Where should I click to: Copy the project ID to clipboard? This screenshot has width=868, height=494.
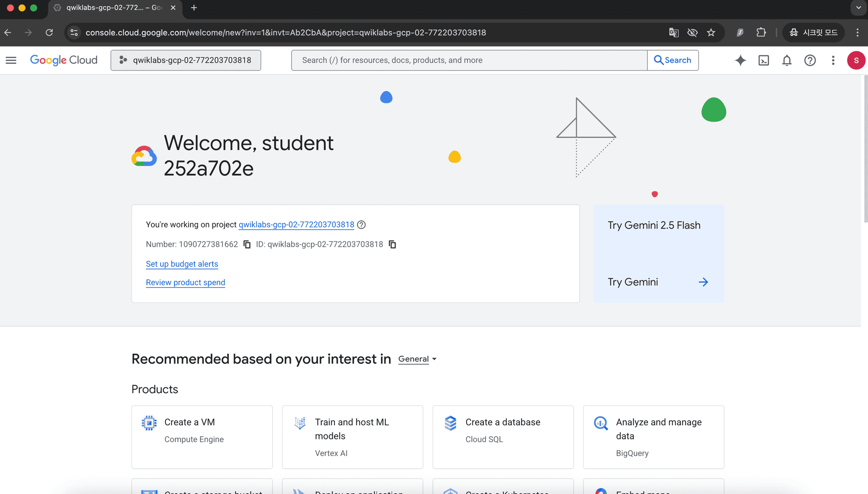pos(392,245)
